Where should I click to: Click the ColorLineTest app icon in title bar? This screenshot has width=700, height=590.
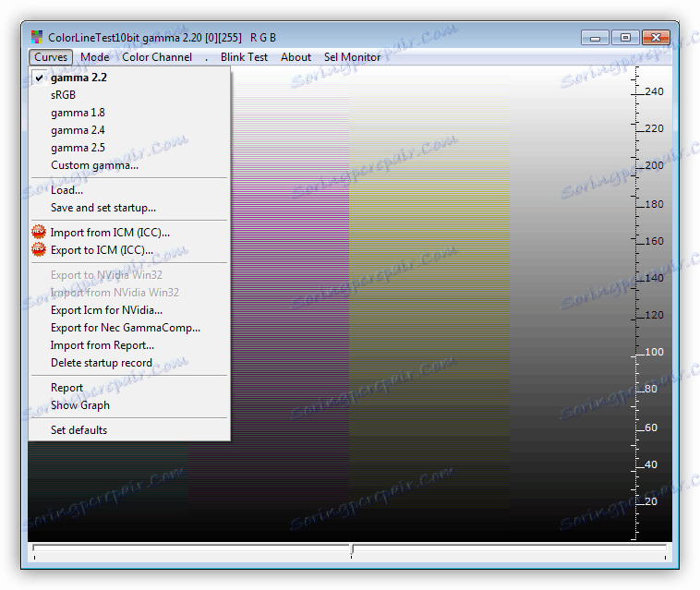[37, 38]
